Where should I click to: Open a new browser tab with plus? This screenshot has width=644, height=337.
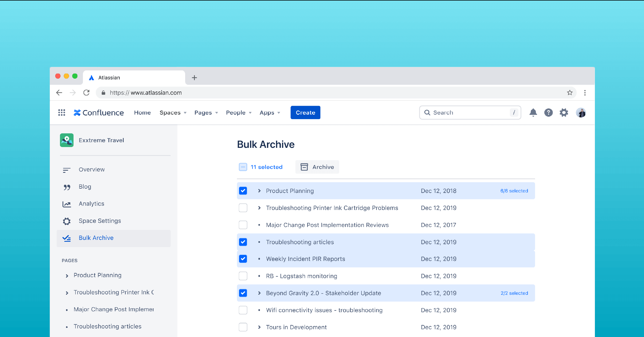pos(195,78)
